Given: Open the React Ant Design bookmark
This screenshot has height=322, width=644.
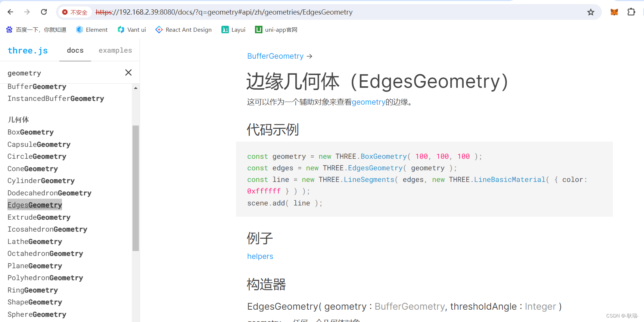Looking at the screenshot, I should 184,30.
